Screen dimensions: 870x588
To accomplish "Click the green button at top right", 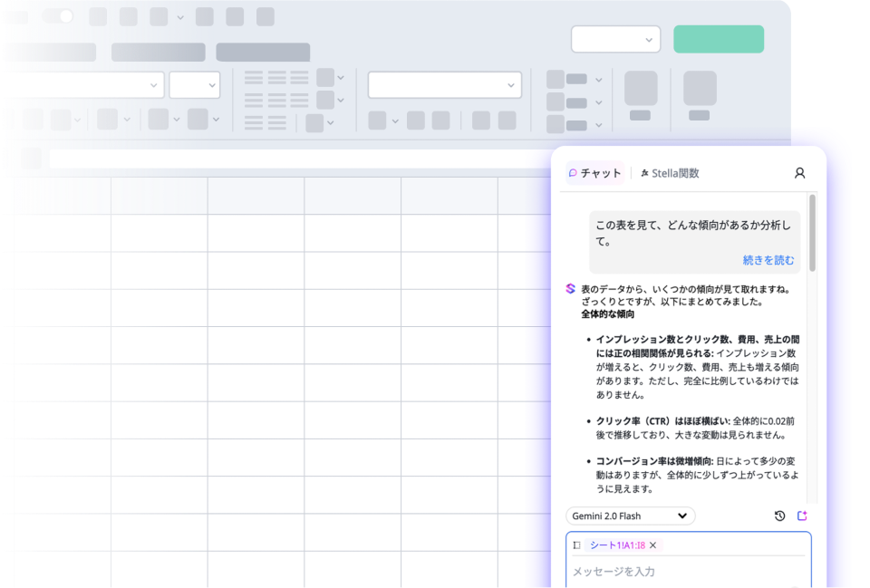I will [x=719, y=39].
